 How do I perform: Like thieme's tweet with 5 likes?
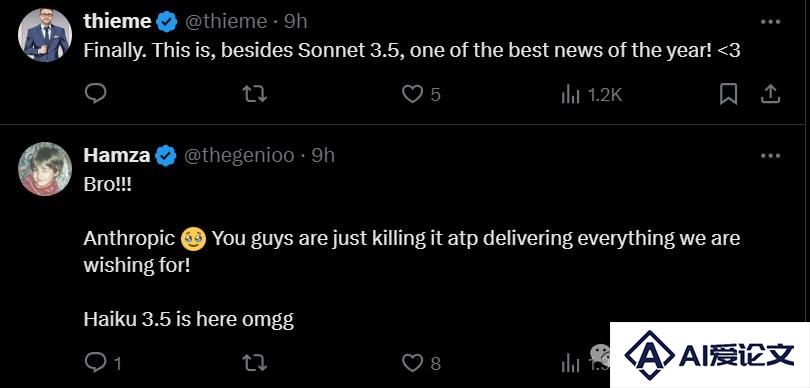[x=421, y=95]
